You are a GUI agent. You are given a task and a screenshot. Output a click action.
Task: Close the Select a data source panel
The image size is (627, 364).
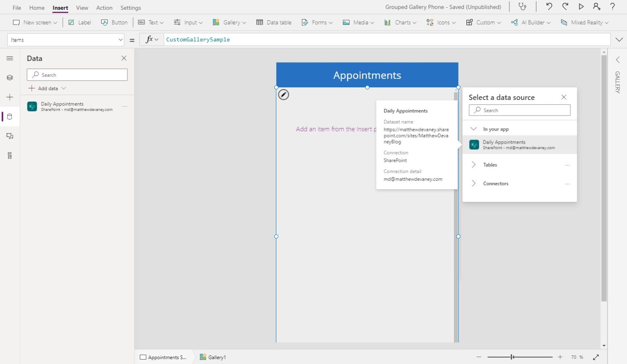tap(564, 97)
